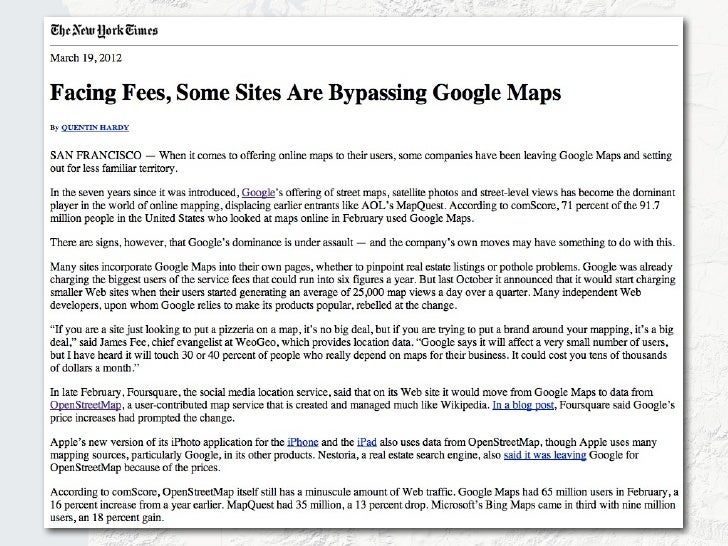Open the OpenStreetMap hyperlink
The height and width of the screenshot is (546, 728).
(x=85, y=405)
